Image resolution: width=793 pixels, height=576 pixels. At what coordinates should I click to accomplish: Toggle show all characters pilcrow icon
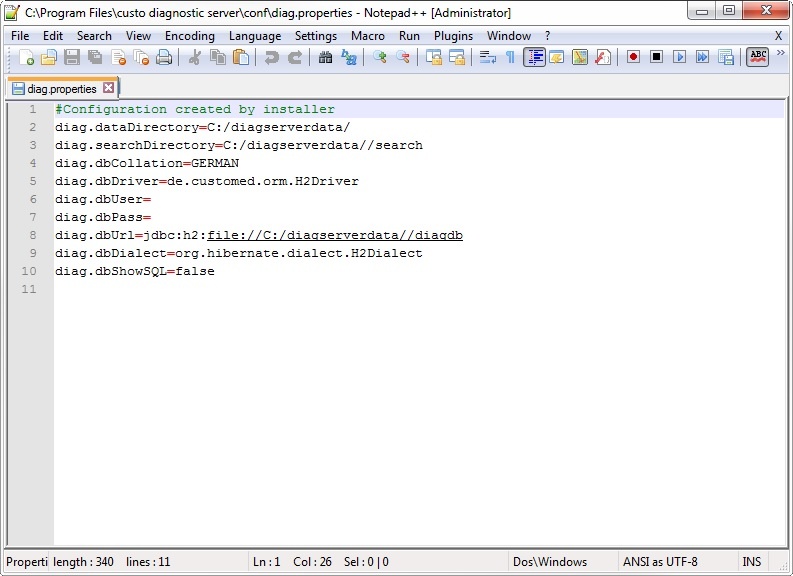point(510,57)
